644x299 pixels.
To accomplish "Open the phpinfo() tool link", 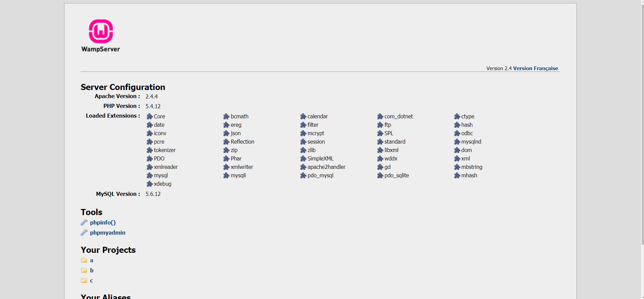I will tap(103, 222).
